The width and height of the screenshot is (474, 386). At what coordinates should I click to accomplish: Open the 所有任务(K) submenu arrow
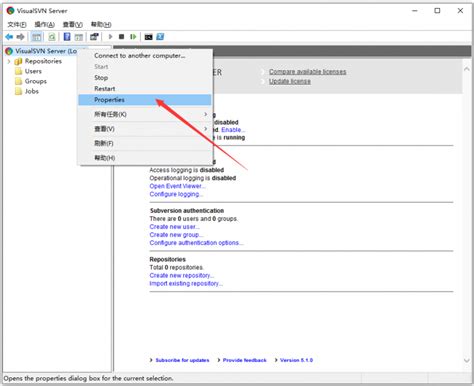tap(205, 114)
